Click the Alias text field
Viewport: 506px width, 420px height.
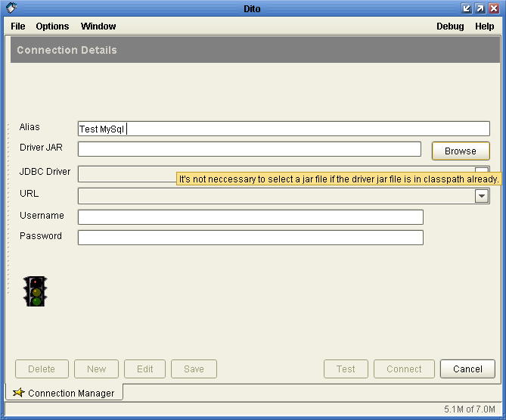[x=284, y=129]
